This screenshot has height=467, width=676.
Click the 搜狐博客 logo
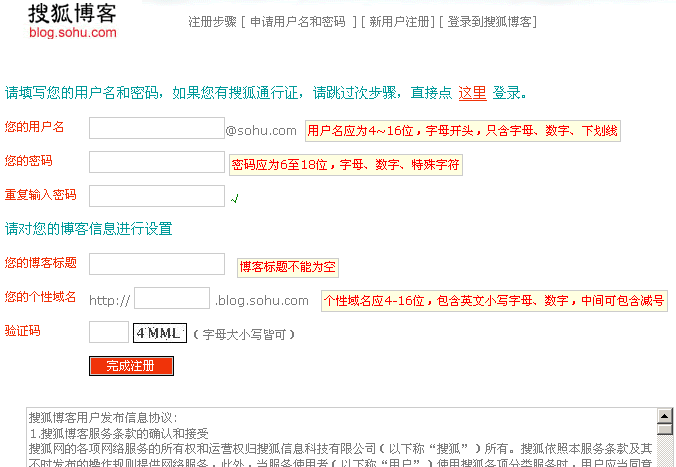pos(72,20)
